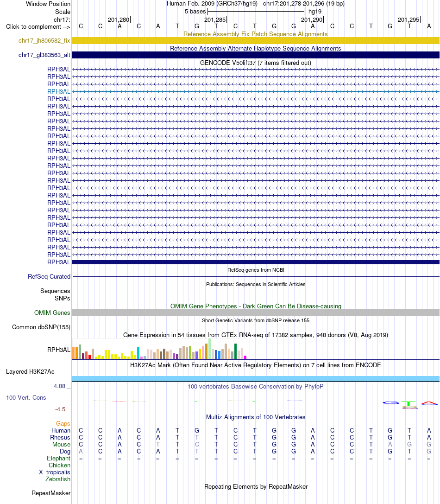Click the yellow fix patch alignment bar

point(256,40)
